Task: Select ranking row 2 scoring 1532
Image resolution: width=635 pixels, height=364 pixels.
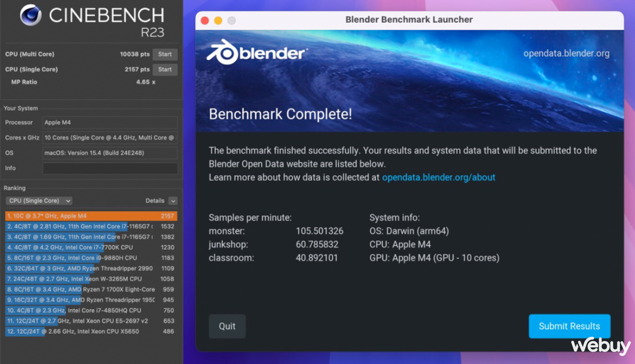Action: coord(91,226)
